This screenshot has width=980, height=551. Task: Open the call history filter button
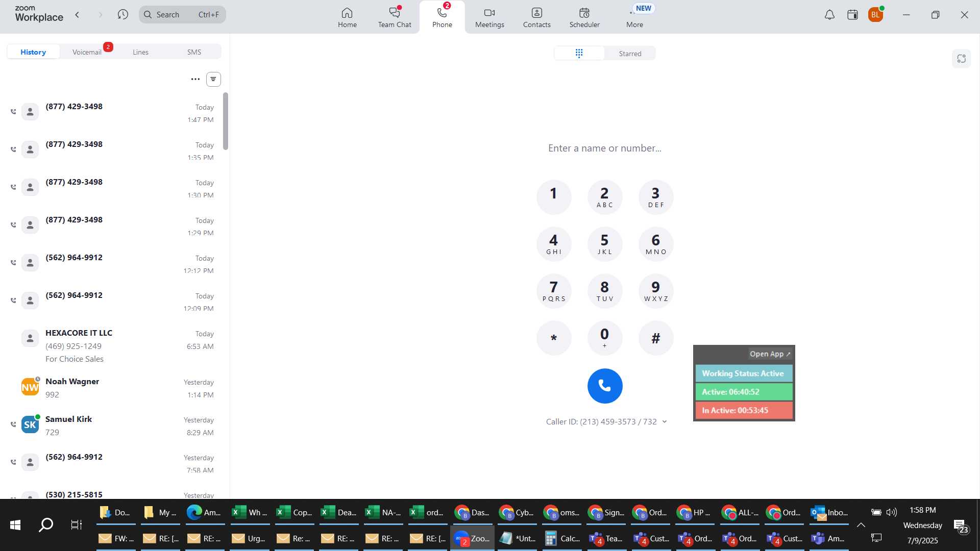[213, 79]
